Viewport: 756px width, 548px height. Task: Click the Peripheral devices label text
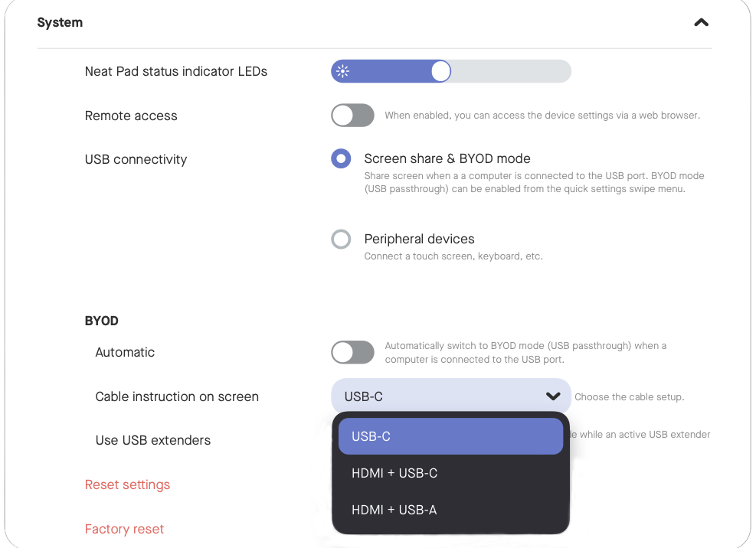[419, 239]
